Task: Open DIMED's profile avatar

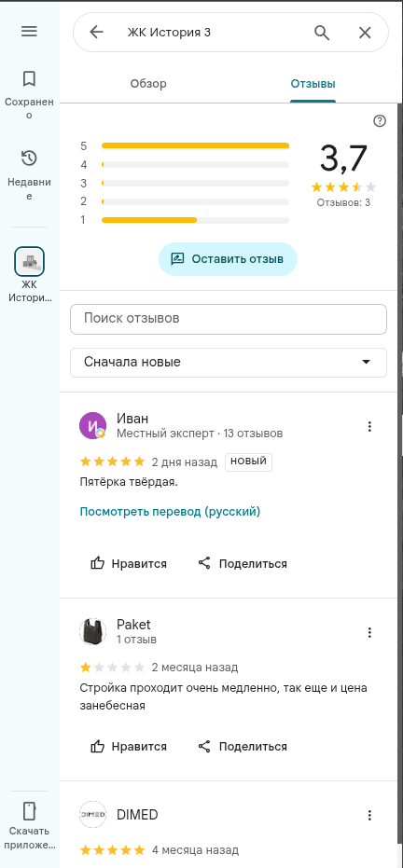Action: (93, 814)
